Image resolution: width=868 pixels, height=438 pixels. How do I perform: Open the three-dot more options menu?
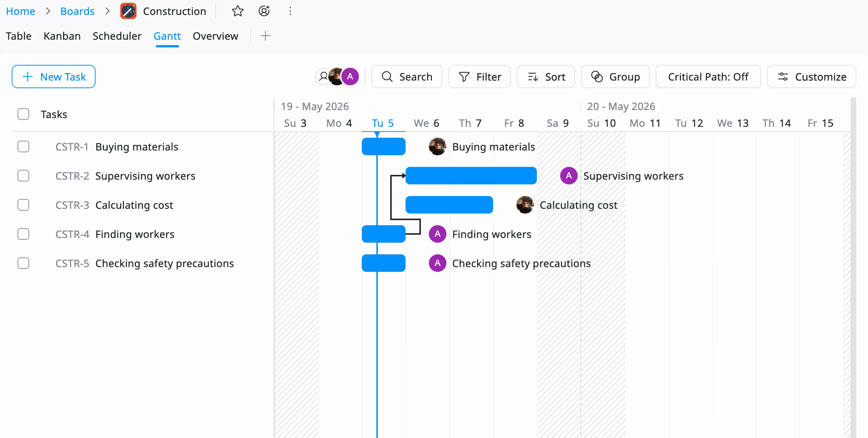[290, 11]
